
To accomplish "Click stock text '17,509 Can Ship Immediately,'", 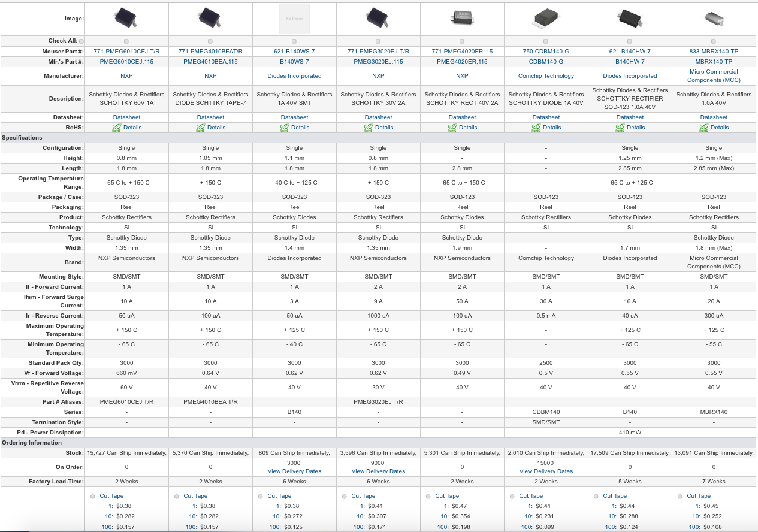I will pos(630,453).
